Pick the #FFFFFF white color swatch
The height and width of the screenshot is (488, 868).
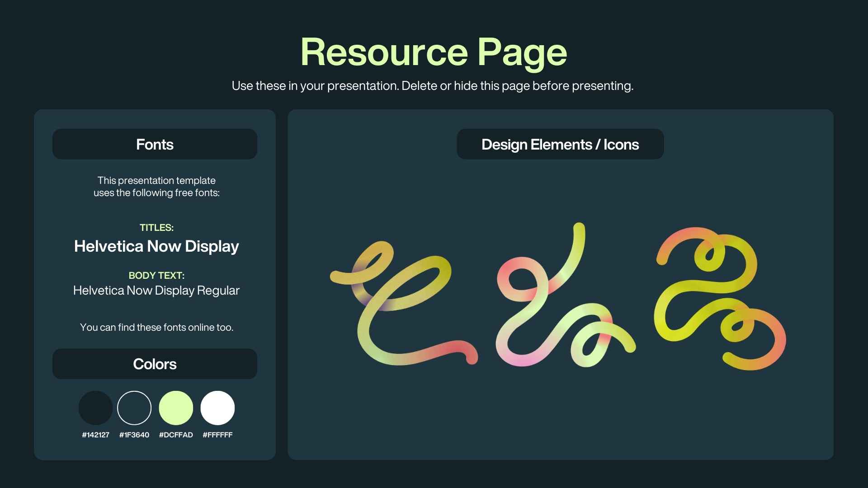click(217, 408)
